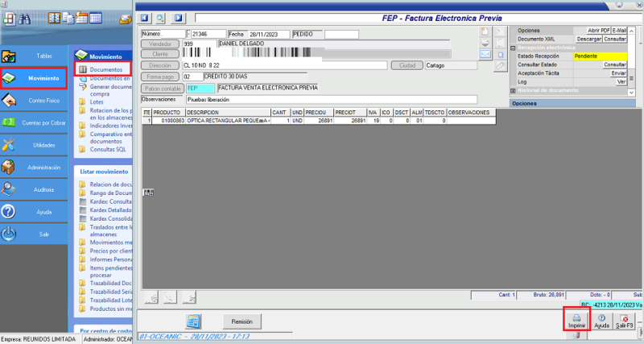Click the Descargar XML button

tap(588, 39)
